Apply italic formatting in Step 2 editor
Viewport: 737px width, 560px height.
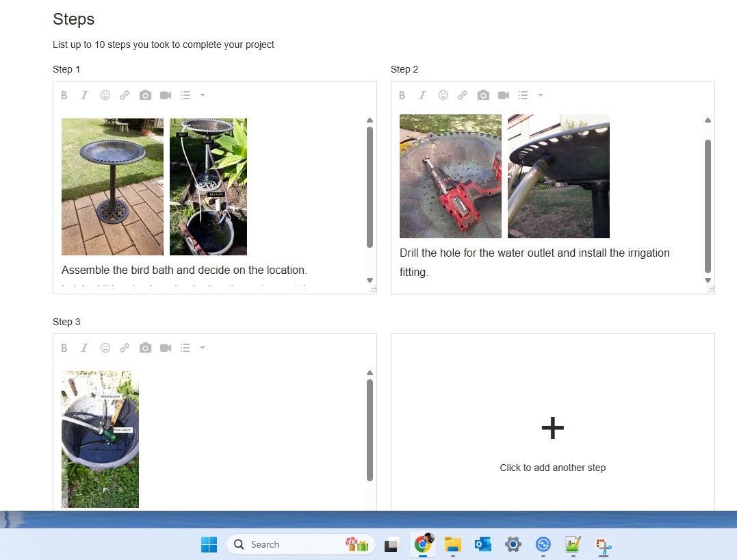click(x=422, y=95)
